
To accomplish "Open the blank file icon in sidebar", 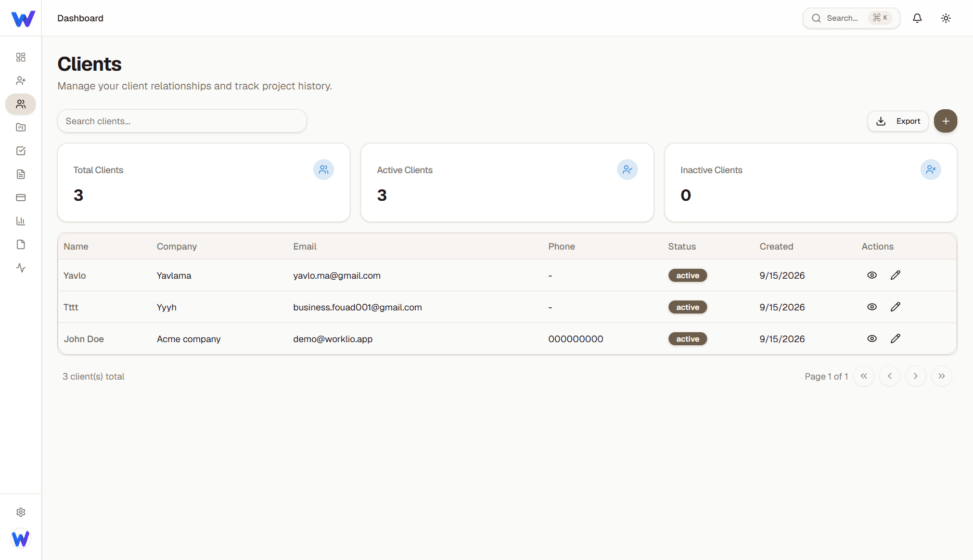I will point(21,244).
